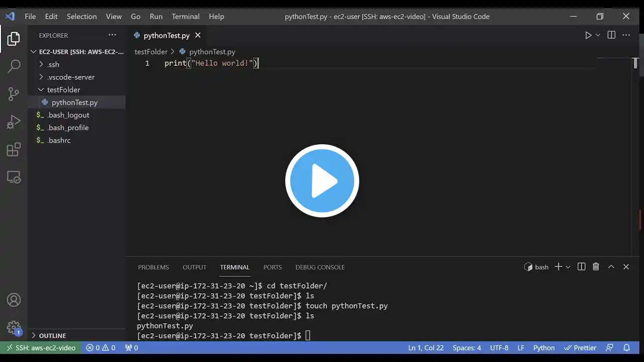This screenshot has width=644, height=362.
Task: Open editor More Actions ellipsis
Action: (x=626, y=35)
